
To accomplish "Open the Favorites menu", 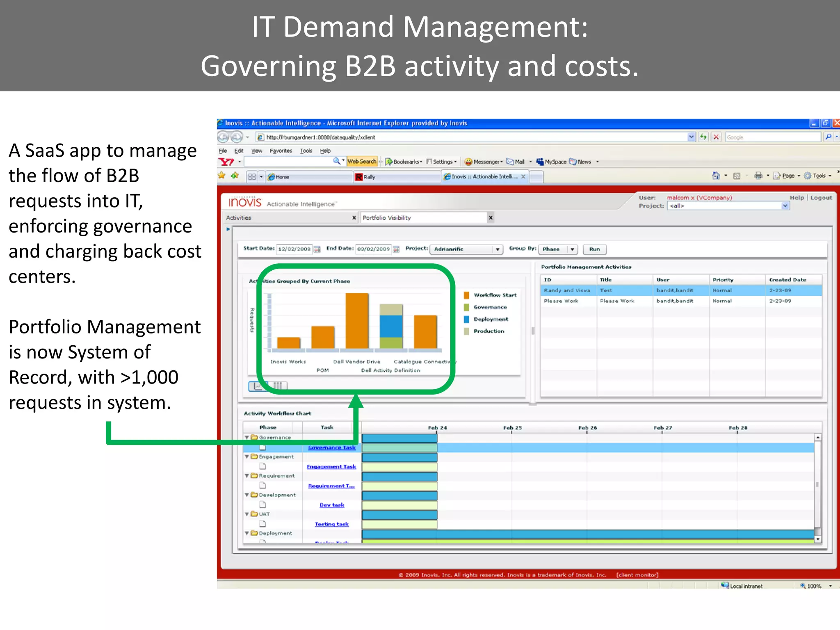I will (281, 151).
